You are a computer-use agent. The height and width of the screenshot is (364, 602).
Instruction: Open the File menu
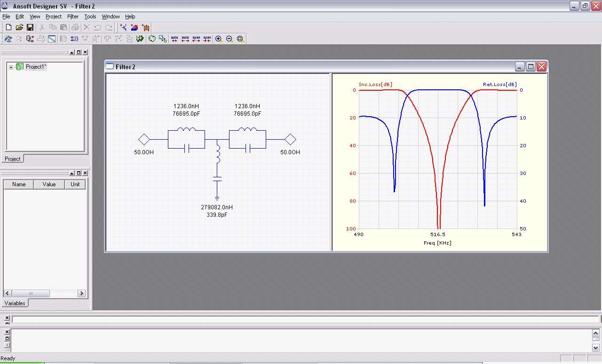coord(6,16)
